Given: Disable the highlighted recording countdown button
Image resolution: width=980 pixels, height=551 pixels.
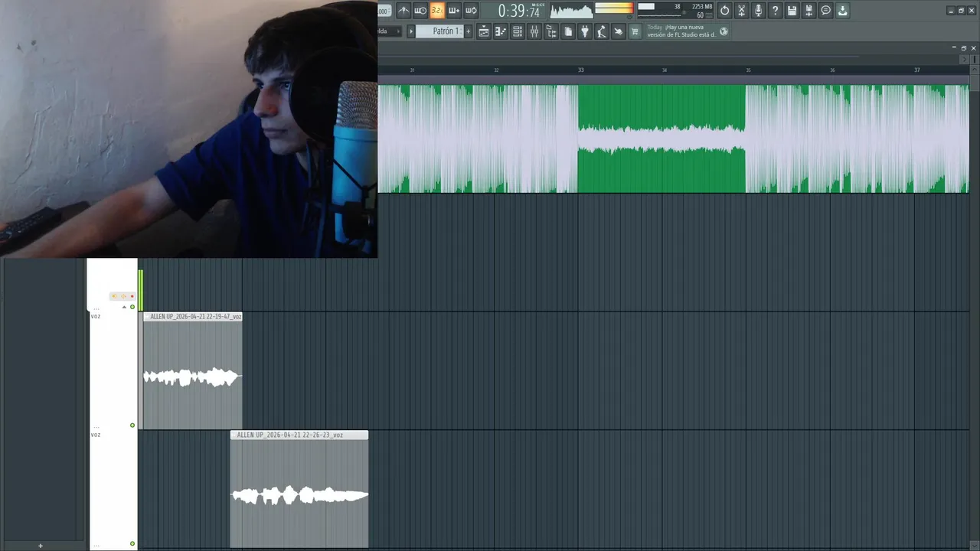Looking at the screenshot, I should pyautogui.click(x=437, y=10).
